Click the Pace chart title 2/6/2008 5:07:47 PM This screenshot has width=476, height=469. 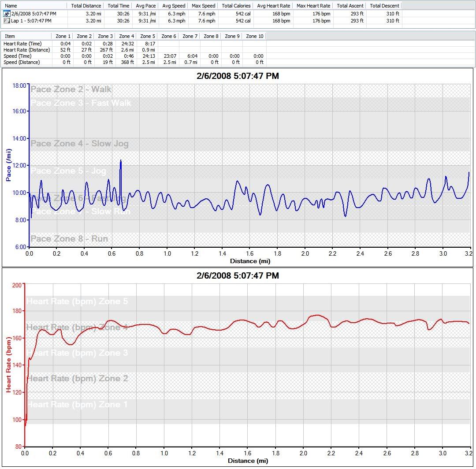coord(238,76)
